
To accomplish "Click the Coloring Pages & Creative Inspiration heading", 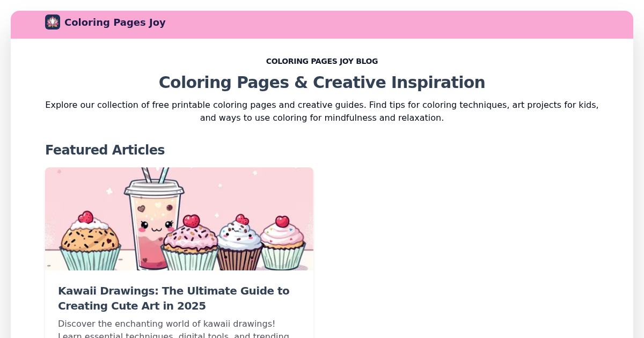I will pyautogui.click(x=322, y=82).
